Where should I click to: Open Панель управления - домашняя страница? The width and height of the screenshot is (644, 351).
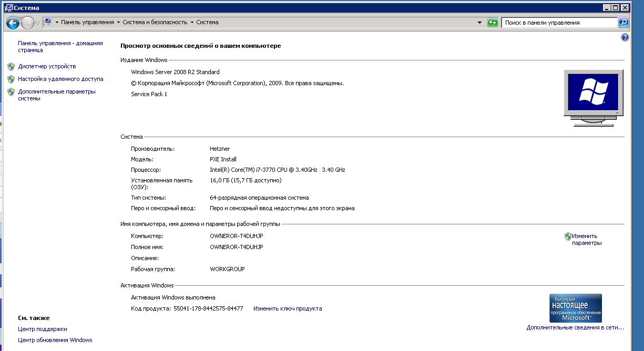[60, 47]
